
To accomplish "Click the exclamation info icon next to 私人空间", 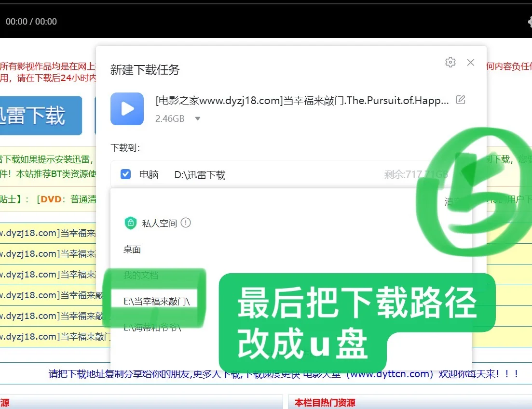I will pos(186,223).
